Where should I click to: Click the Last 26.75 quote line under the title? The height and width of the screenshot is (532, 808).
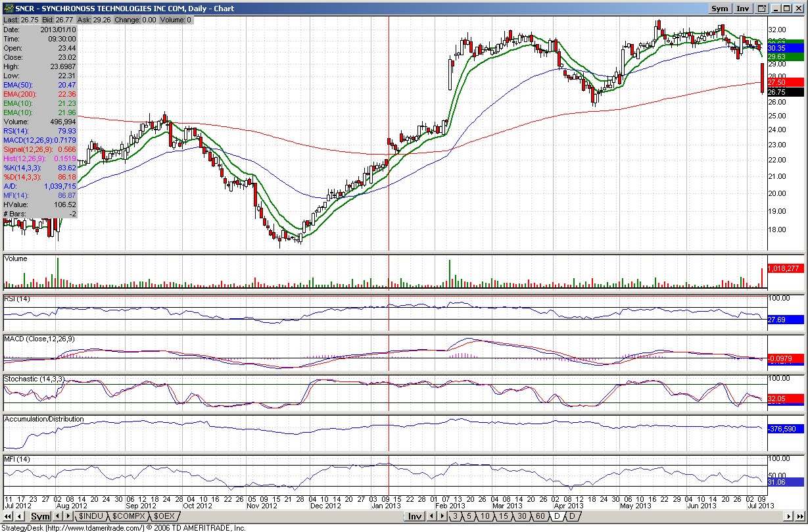point(97,20)
